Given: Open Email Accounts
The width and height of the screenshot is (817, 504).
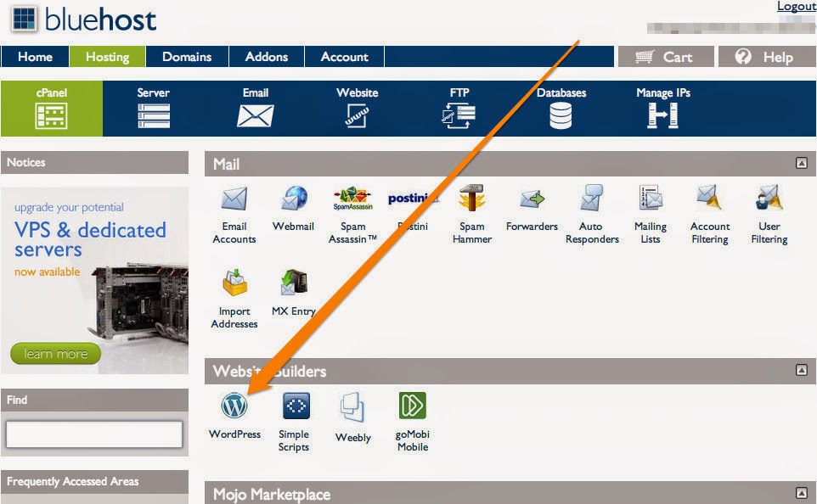Looking at the screenshot, I should tap(234, 215).
